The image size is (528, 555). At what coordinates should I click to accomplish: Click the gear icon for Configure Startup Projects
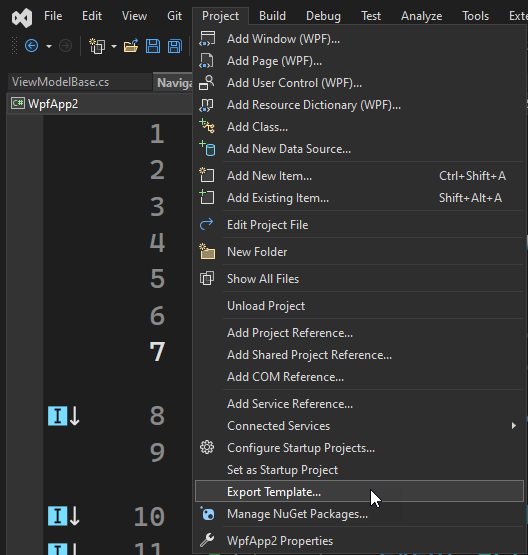[x=207, y=447]
